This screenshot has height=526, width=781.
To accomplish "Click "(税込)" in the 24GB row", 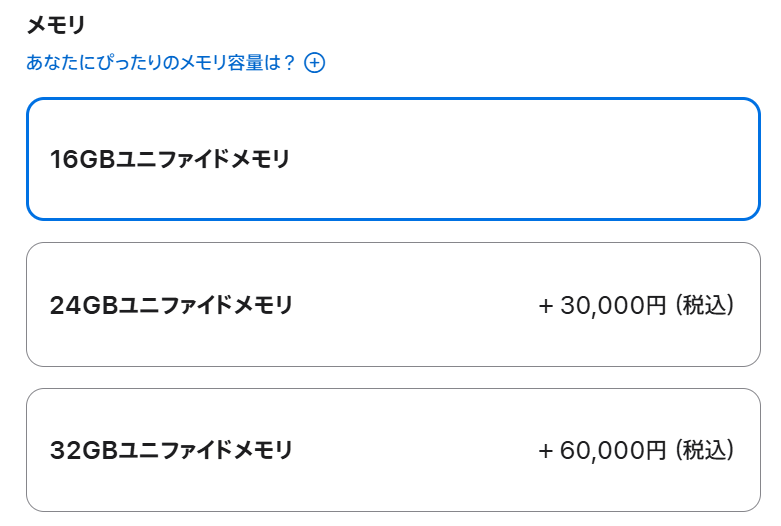I will [x=705, y=305].
